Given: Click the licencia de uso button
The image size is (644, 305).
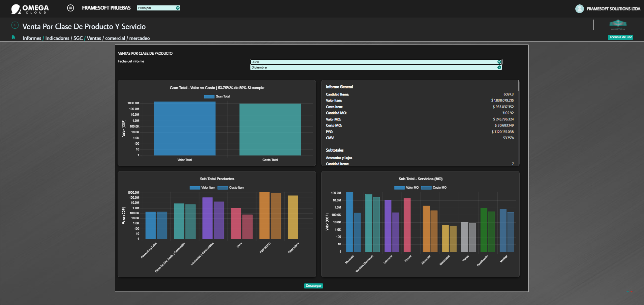Looking at the screenshot, I should click(x=620, y=37).
